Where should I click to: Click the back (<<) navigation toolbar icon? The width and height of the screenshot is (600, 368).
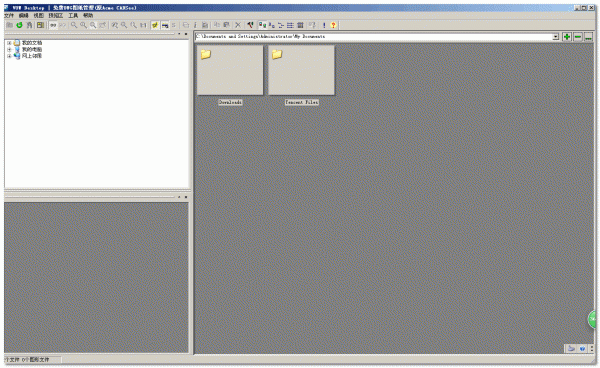click(53, 25)
